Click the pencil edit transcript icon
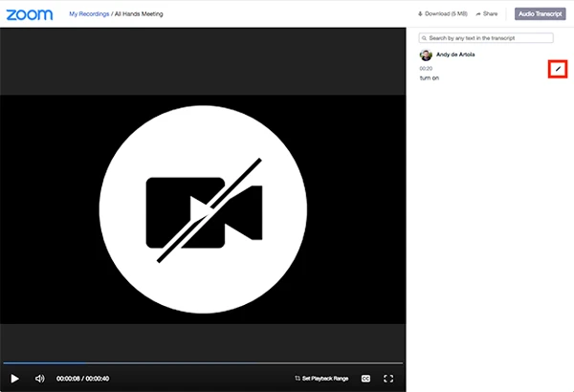 pos(558,69)
